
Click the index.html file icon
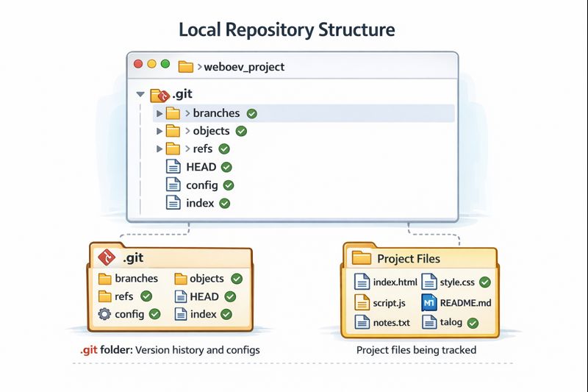(x=362, y=282)
